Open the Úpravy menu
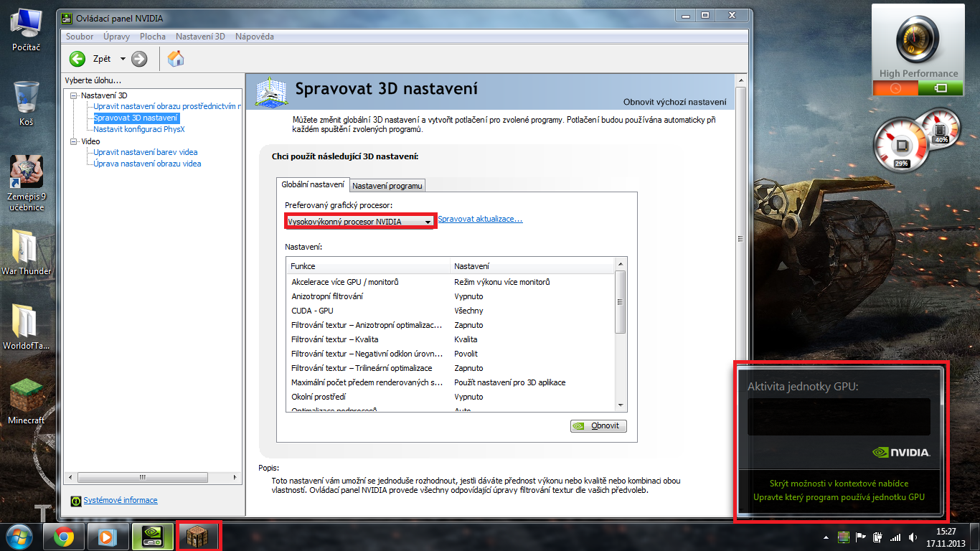The image size is (980, 551). (x=116, y=37)
